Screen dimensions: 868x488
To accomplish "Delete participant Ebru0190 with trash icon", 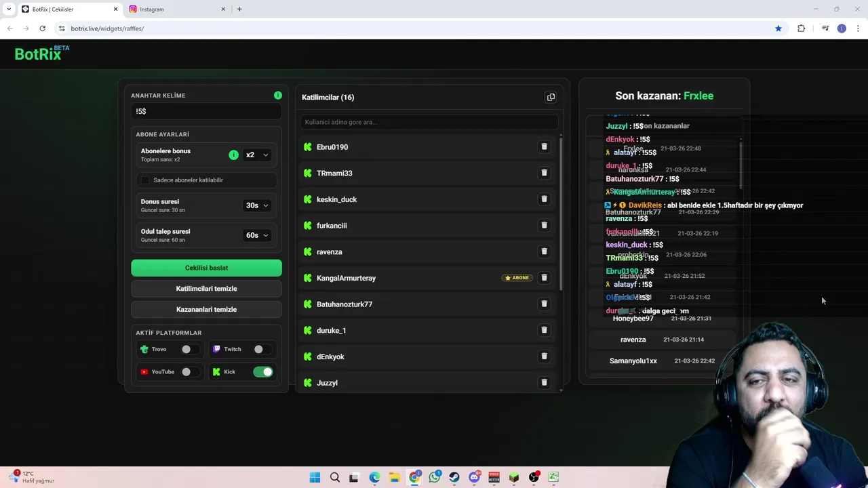I will [x=544, y=147].
